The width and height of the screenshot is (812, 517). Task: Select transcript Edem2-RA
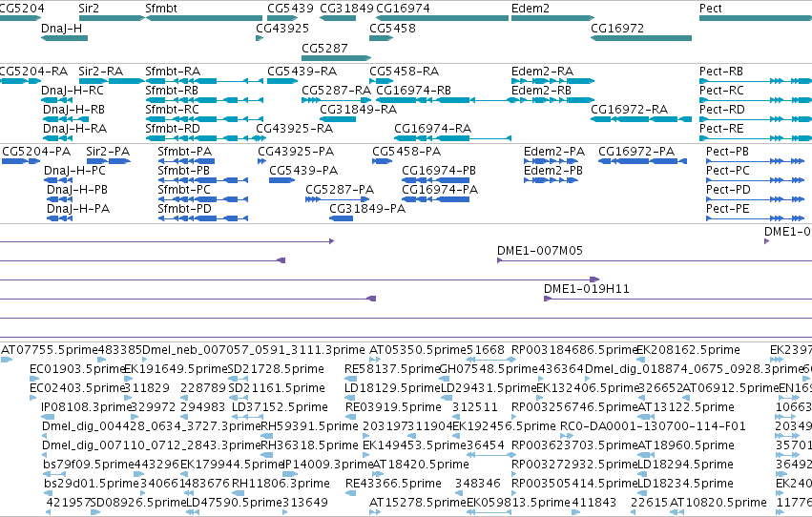click(542, 72)
